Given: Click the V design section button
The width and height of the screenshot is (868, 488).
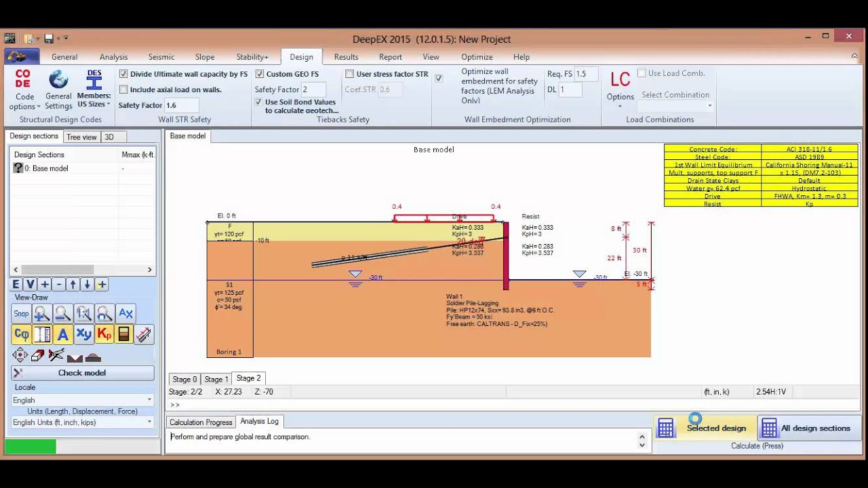Looking at the screenshot, I should coord(31,285).
